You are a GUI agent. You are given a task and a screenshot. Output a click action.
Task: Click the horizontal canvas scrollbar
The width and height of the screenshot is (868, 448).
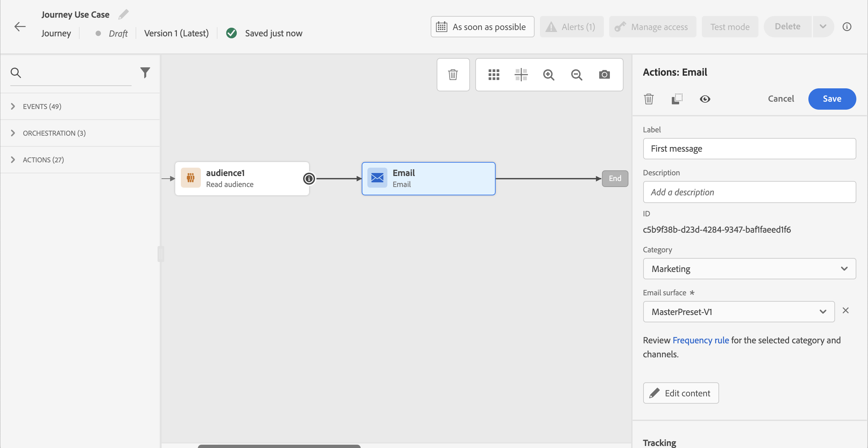279,446
